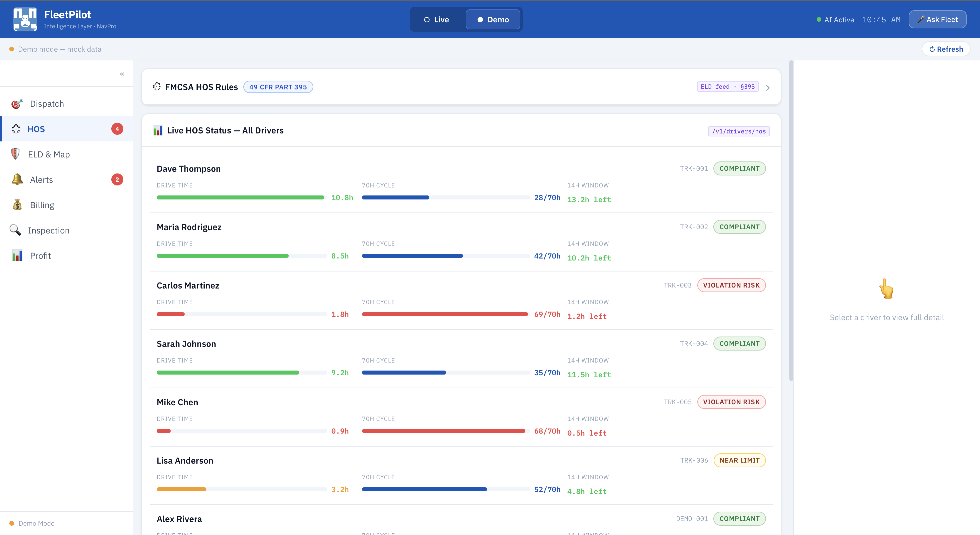Click the ELD & Map shield icon
Image resolution: width=980 pixels, height=535 pixels.
[15, 154]
